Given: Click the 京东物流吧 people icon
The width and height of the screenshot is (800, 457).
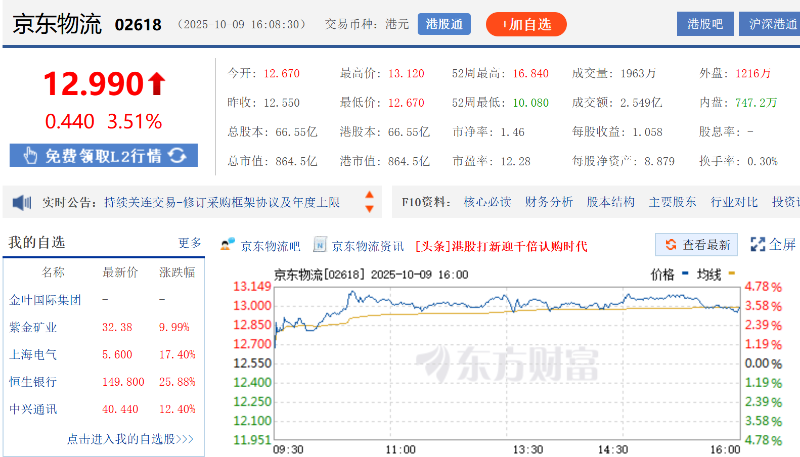Looking at the screenshot, I should [x=227, y=244].
